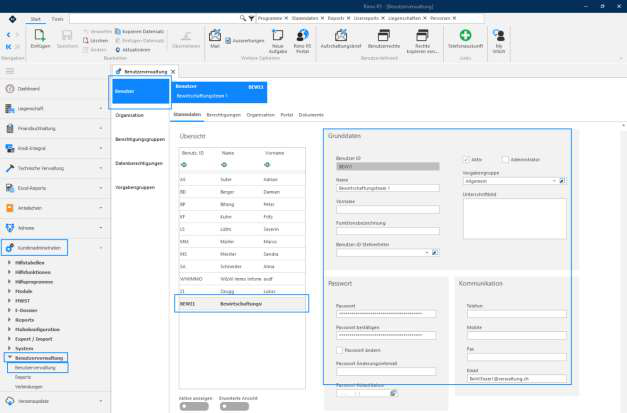Click the Auswertungen ribbon icon
The width and height of the screenshot is (627, 413).
pos(228,40)
